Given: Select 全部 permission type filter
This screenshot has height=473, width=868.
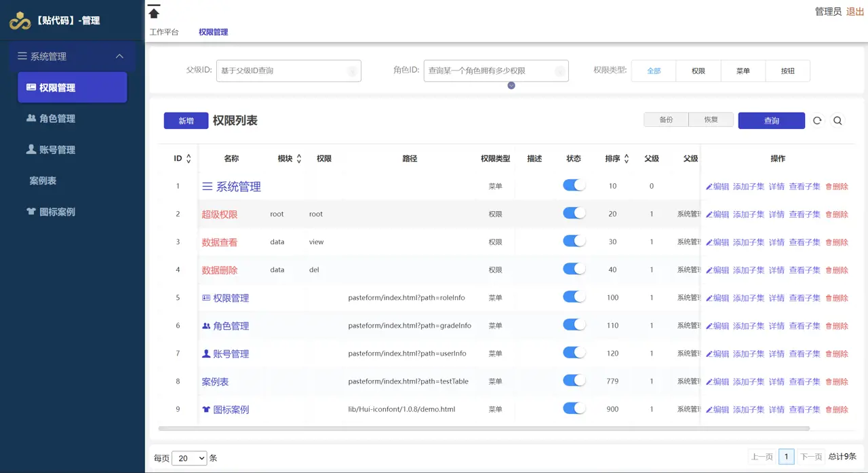Looking at the screenshot, I should pos(654,71).
